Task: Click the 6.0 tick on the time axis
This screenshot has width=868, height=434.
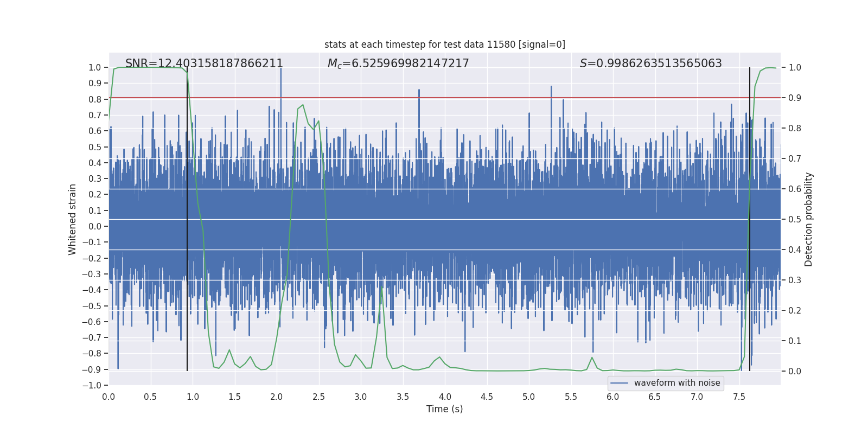Action: pyautogui.click(x=613, y=397)
